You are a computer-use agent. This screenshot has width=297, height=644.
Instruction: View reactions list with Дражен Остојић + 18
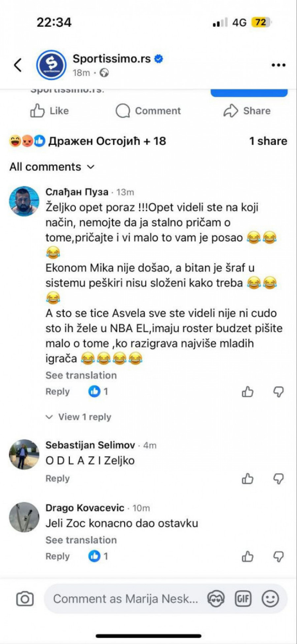[x=88, y=141]
